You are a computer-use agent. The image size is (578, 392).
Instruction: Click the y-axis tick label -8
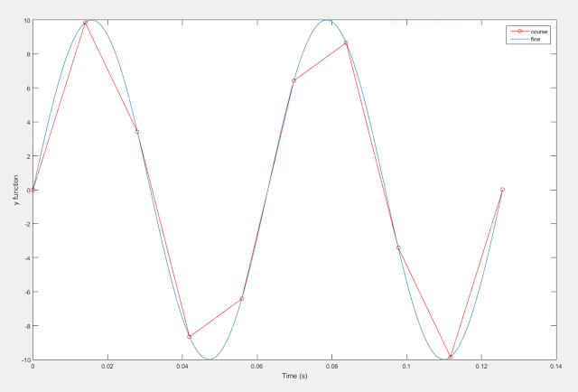tap(27, 326)
